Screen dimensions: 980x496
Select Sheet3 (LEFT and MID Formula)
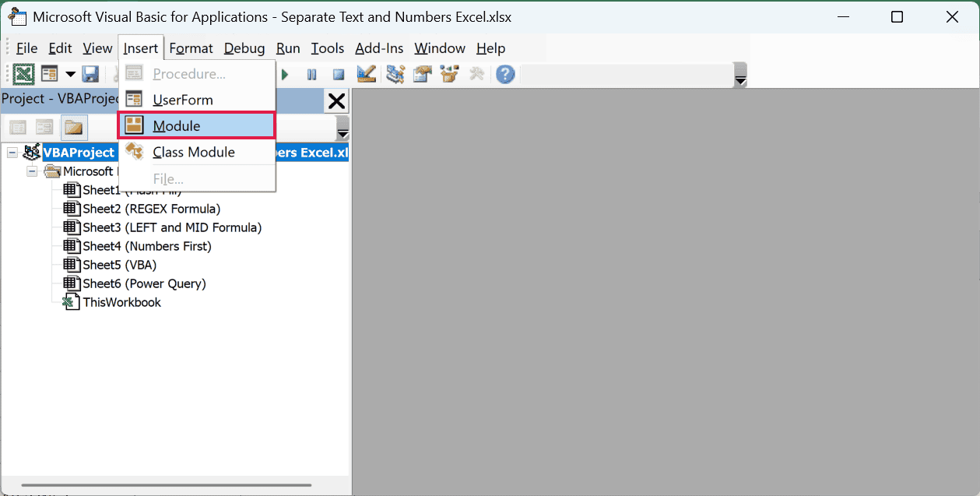click(172, 227)
